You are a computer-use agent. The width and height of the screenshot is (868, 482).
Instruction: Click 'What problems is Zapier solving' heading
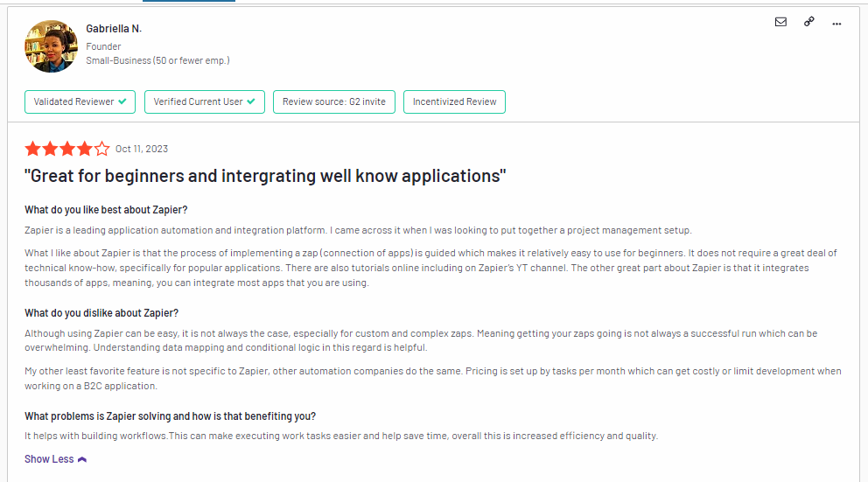click(170, 416)
